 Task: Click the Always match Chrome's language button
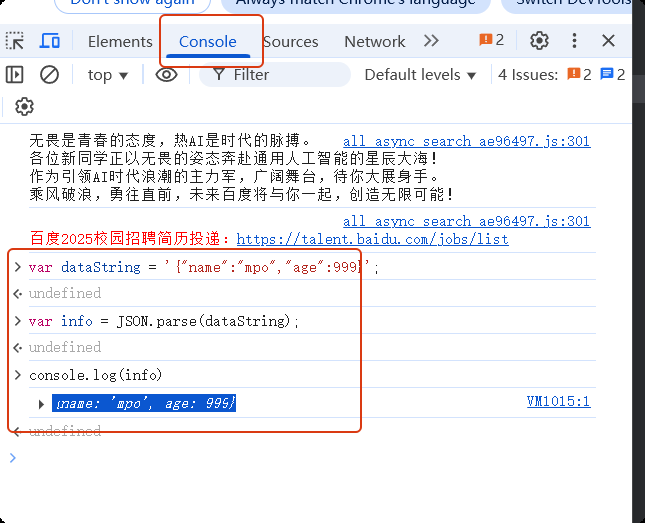point(355,4)
